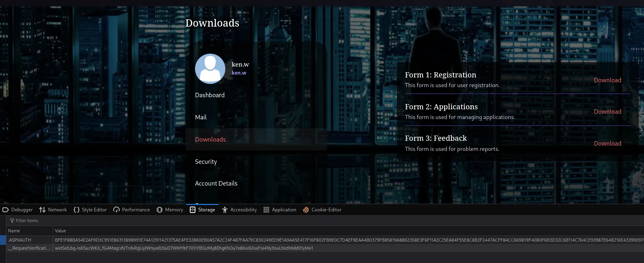Screen dimensions: 644x263
Task: Click the Performance gauge icon
Action: (x=116, y=210)
